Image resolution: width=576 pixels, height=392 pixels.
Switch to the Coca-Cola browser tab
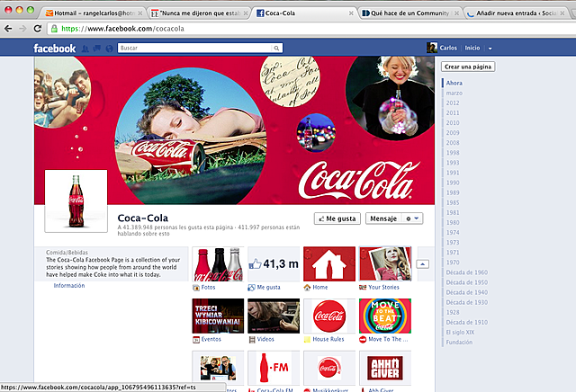click(x=305, y=13)
